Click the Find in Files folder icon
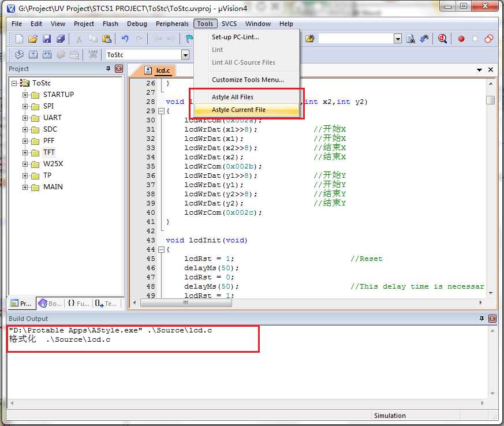The height and width of the screenshot is (426, 504). click(310, 39)
